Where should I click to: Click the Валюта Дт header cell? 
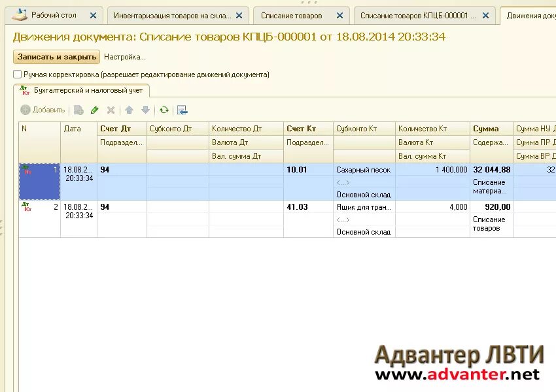click(x=246, y=142)
